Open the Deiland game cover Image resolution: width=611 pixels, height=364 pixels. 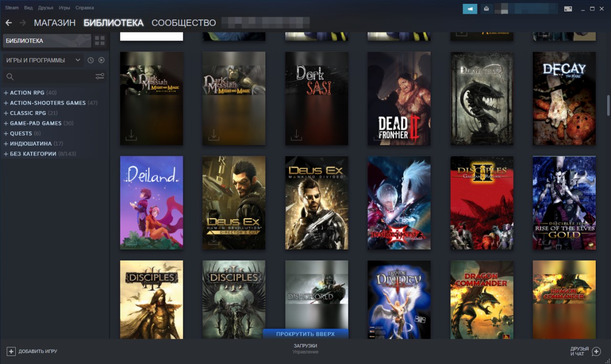(151, 203)
